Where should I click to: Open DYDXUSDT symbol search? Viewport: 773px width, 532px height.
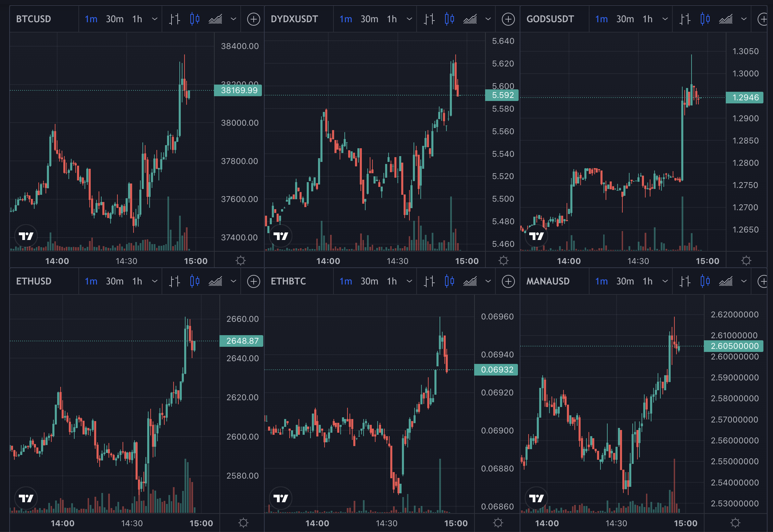pyautogui.click(x=294, y=19)
